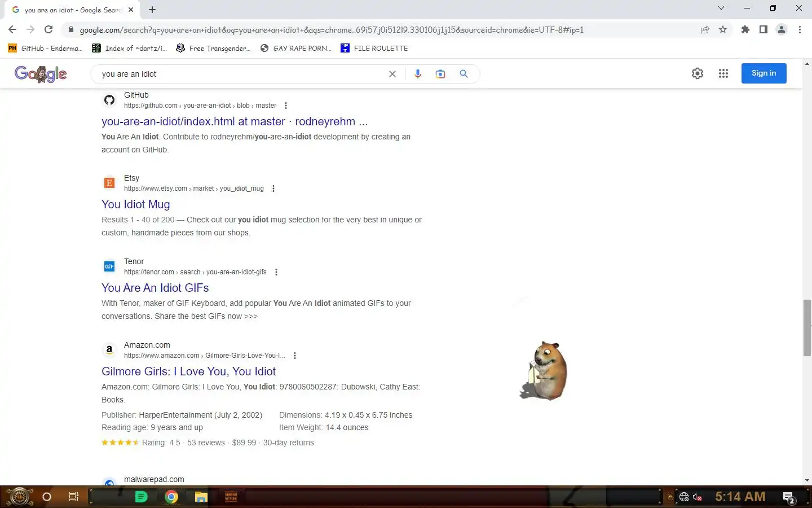Switch to Chrome on the taskbar
The width and height of the screenshot is (812, 508).
pos(171,497)
